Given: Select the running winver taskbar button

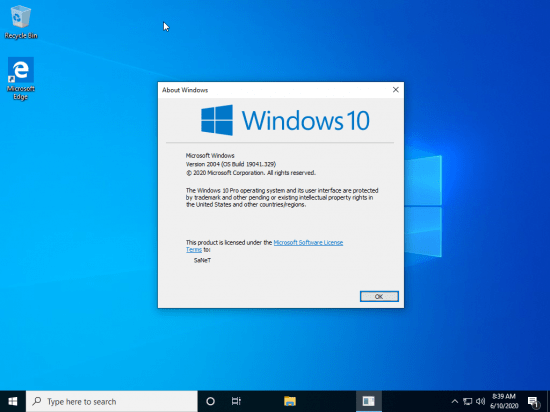Looking at the screenshot, I should pyautogui.click(x=368, y=401).
